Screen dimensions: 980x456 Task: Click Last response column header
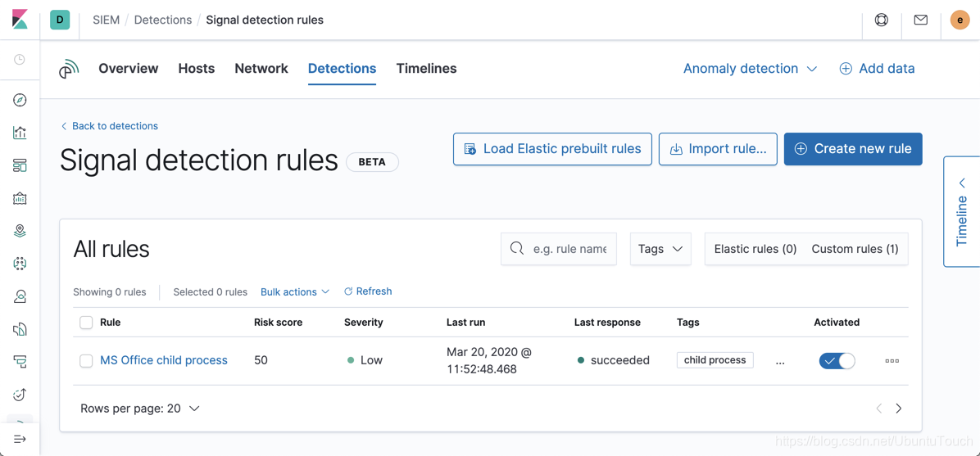click(607, 323)
